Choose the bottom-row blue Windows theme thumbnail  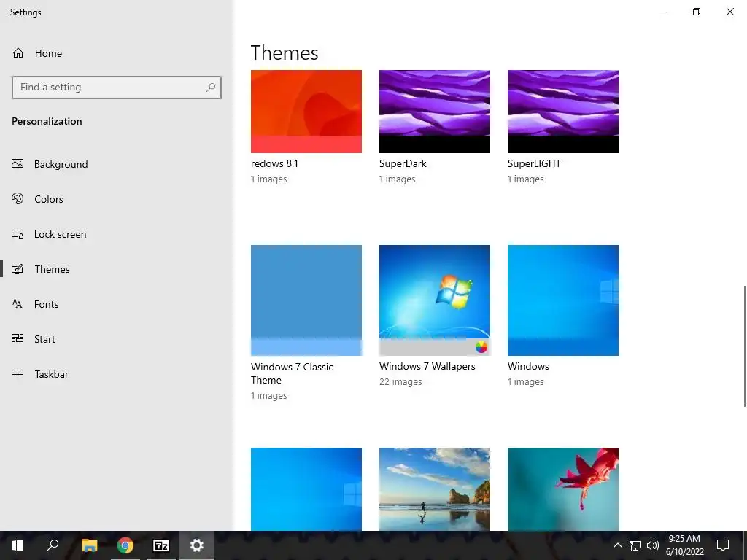click(306, 489)
